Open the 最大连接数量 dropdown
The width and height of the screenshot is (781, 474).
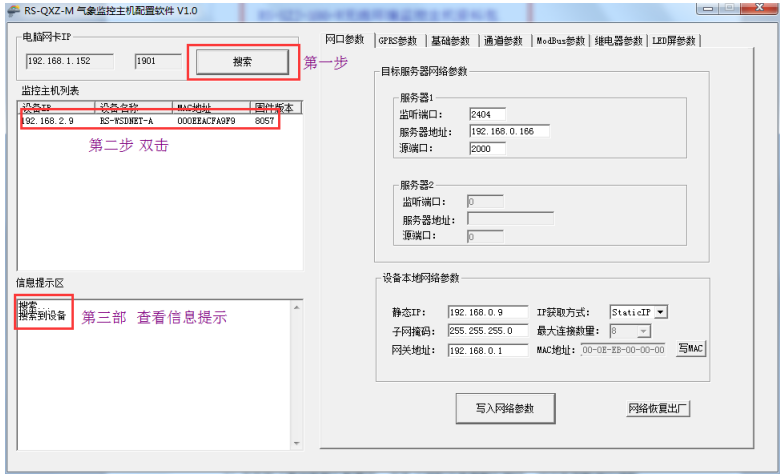point(644,331)
